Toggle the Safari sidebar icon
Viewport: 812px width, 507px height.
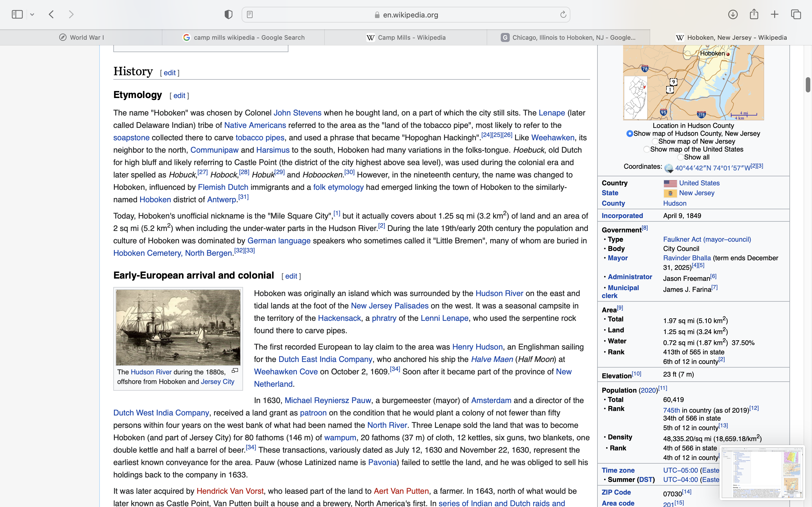(17, 14)
